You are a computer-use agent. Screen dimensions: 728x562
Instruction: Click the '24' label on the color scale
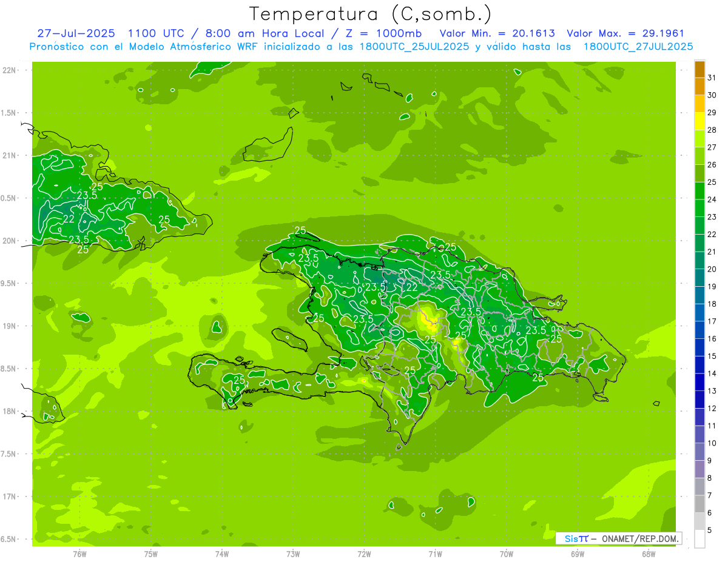(x=712, y=199)
